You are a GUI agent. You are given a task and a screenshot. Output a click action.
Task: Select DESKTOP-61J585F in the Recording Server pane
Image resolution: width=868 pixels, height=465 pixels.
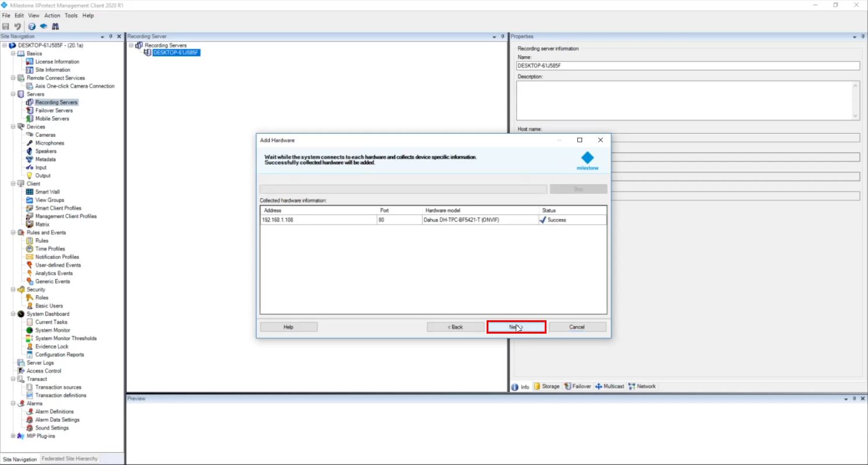pos(176,53)
